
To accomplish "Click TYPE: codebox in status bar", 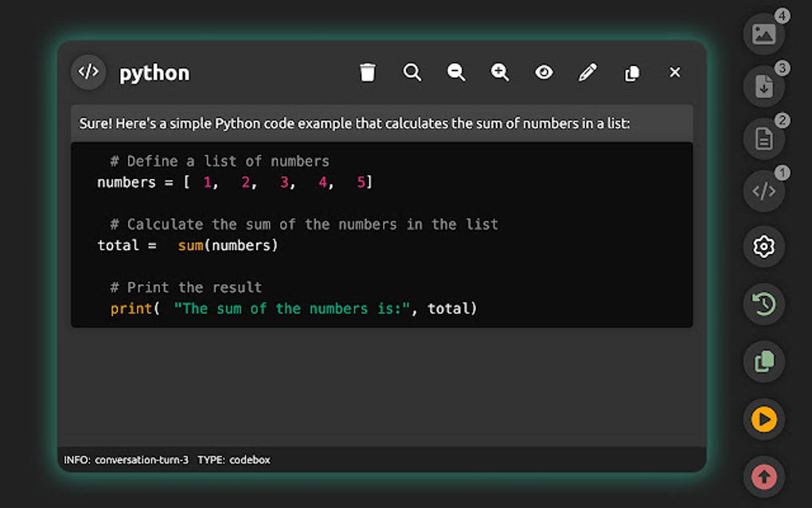I will coord(233,460).
